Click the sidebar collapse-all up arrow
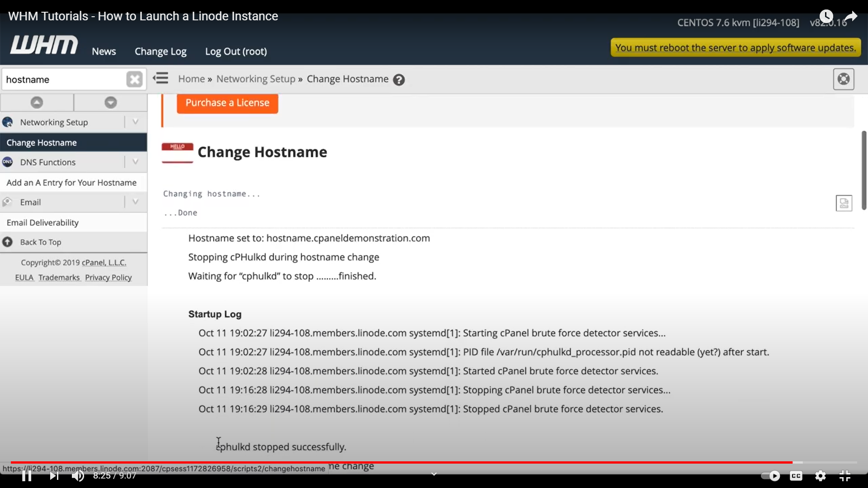This screenshot has width=868, height=488. 37,103
